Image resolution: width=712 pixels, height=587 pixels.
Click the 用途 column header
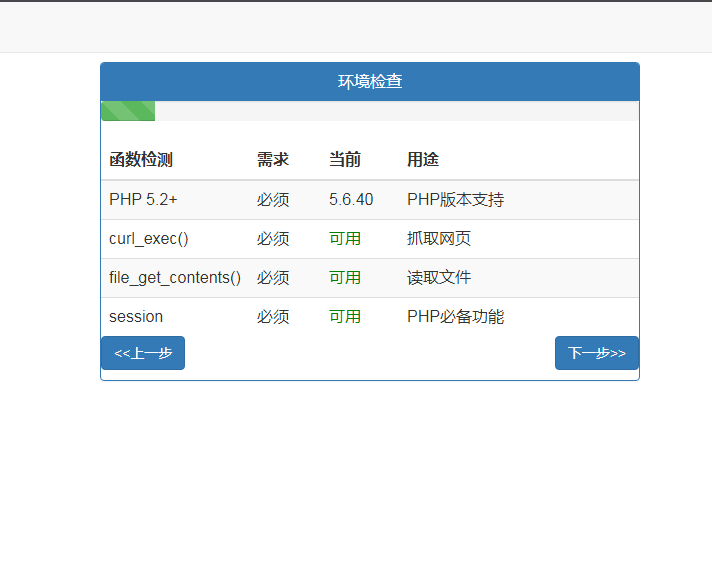point(423,160)
